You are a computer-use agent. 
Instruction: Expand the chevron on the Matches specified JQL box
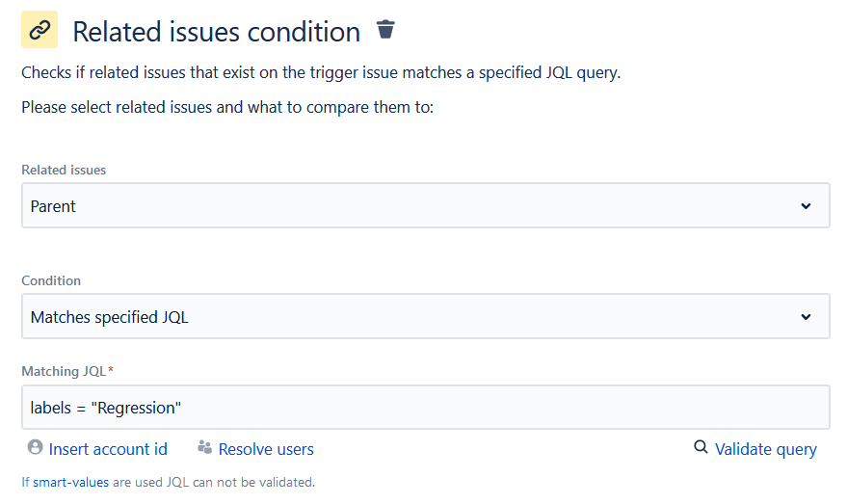point(807,317)
